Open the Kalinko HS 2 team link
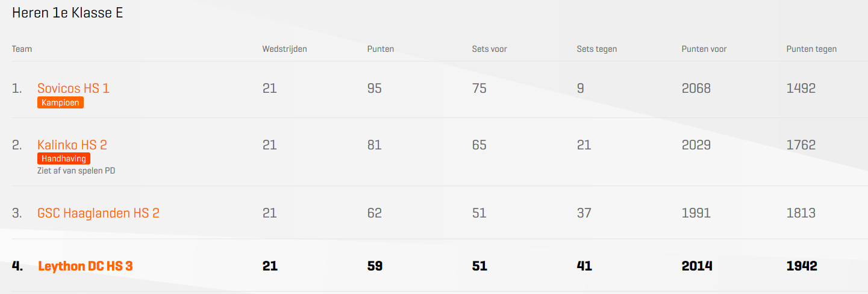Viewport: 868px width, 294px height. coord(72,145)
